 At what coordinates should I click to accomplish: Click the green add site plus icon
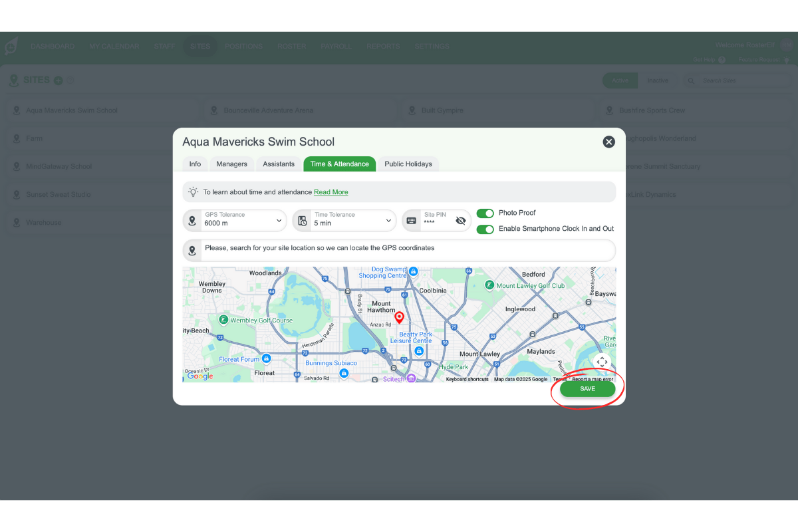(x=57, y=80)
